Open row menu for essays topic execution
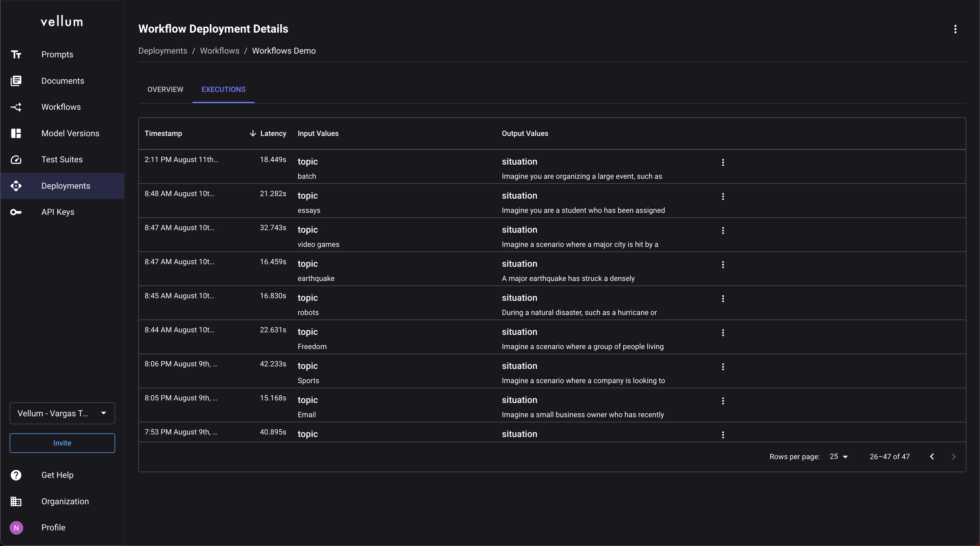Viewport: 980px width, 546px height. (723, 196)
